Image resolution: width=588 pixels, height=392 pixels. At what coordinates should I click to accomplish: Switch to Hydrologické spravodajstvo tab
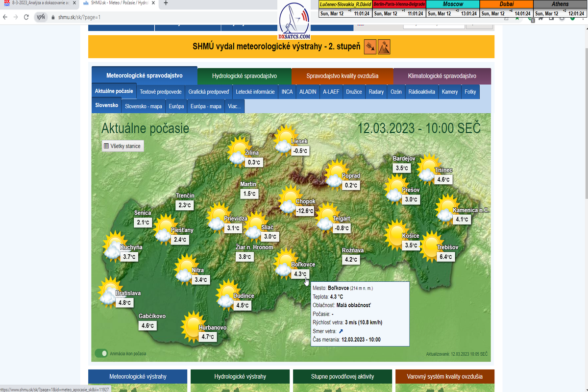(x=244, y=76)
